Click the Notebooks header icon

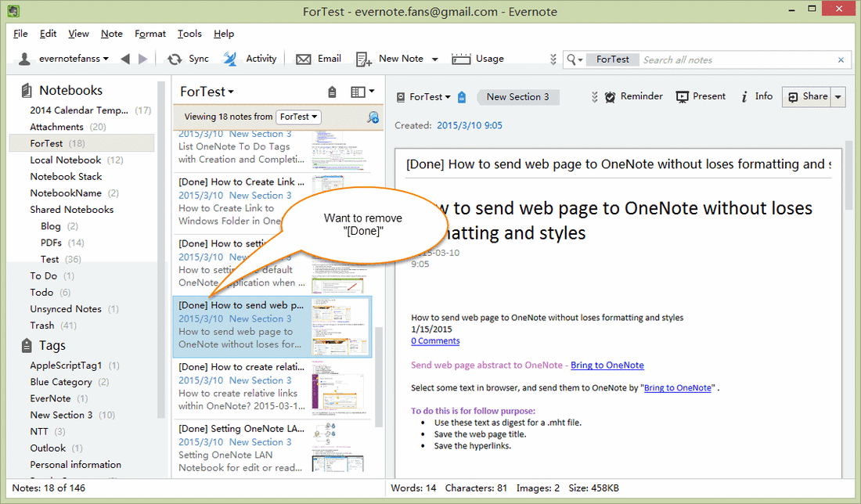click(25, 90)
